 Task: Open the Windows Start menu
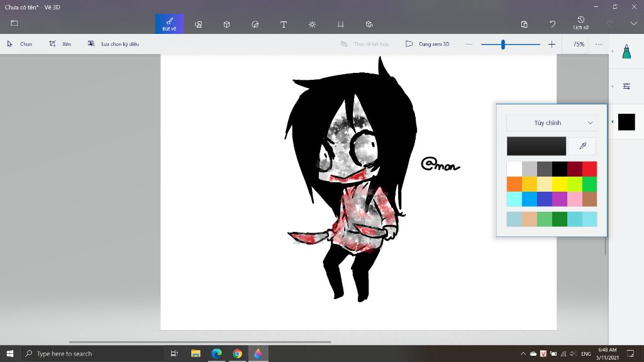pos(10,353)
